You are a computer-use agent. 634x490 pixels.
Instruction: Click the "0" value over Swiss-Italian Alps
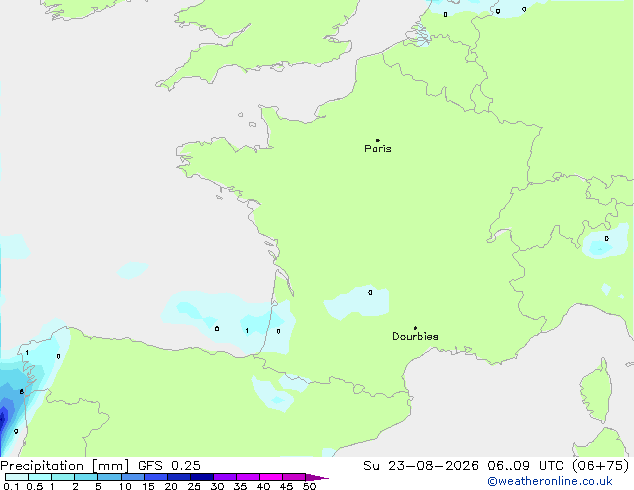pos(607,239)
